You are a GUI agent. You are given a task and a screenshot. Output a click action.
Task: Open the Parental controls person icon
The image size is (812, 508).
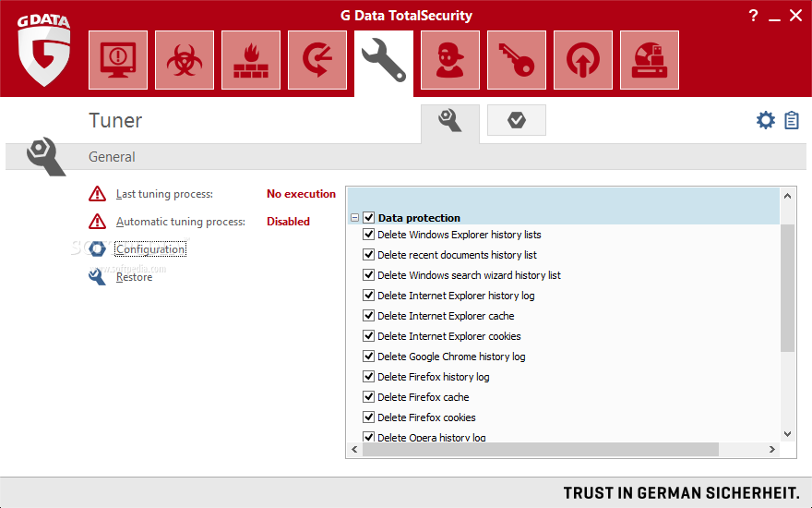pyautogui.click(x=450, y=60)
